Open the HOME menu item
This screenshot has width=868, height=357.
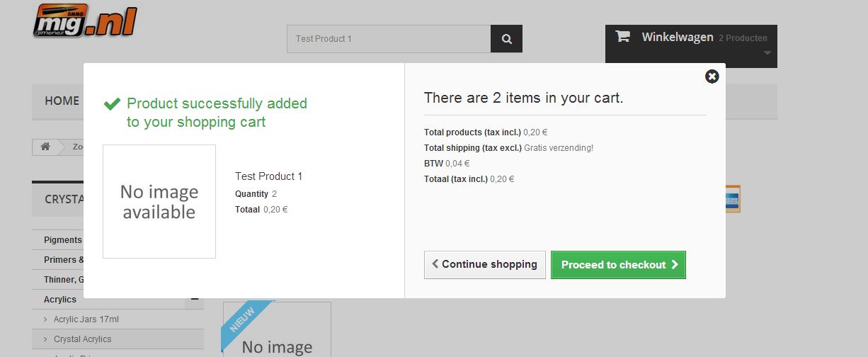pos(62,101)
